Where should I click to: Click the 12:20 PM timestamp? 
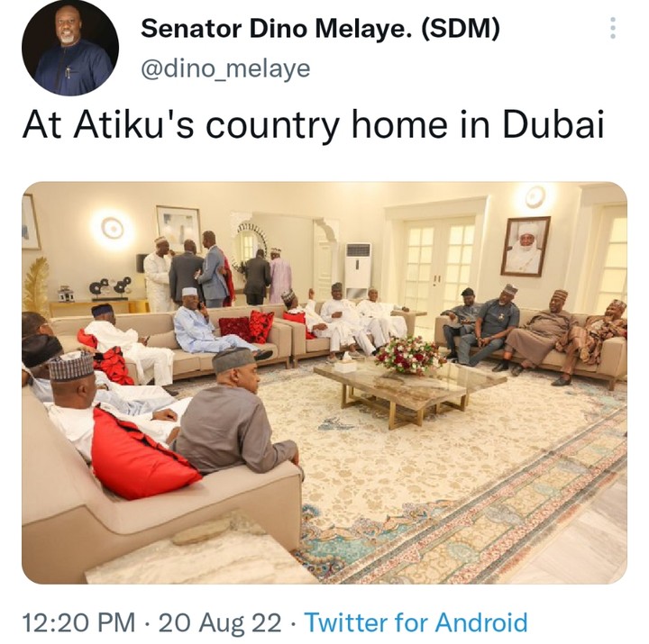(80, 622)
